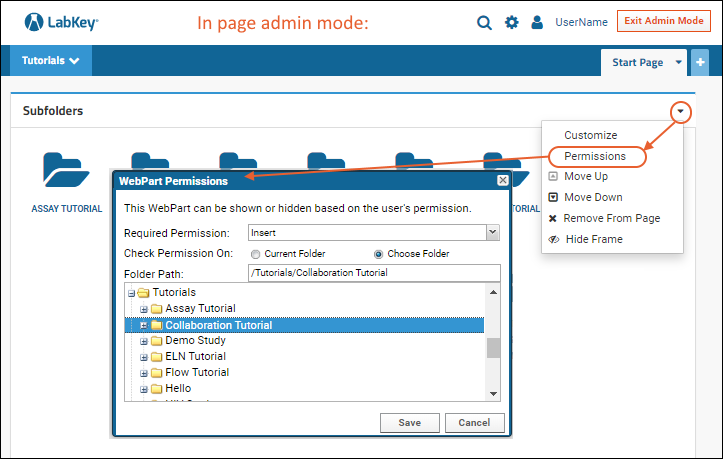Open the Assay Tutorial folder icon

[66, 170]
